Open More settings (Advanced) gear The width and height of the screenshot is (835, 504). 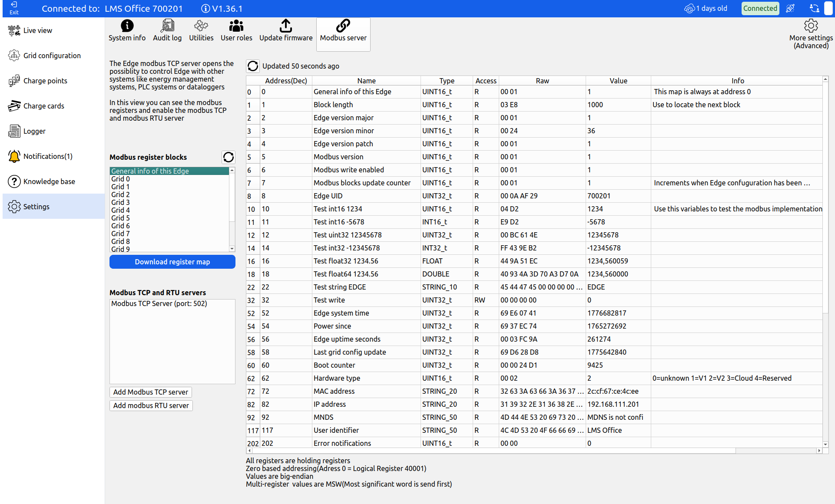click(x=811, y=34)
